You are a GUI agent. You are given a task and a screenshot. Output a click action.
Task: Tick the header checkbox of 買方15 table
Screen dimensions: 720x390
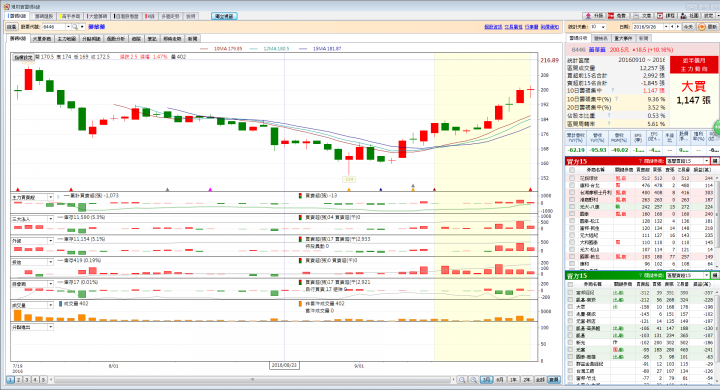(x=572, y=170)
